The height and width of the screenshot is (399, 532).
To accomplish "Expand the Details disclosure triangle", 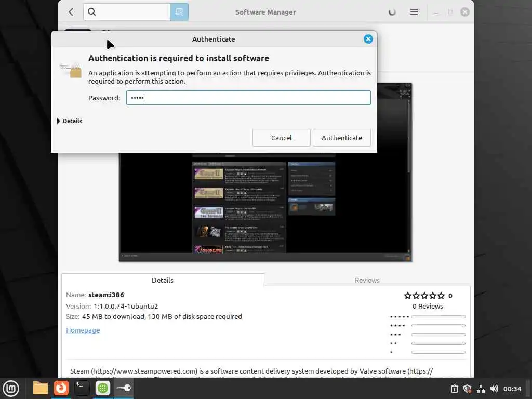I will point(58,121).
